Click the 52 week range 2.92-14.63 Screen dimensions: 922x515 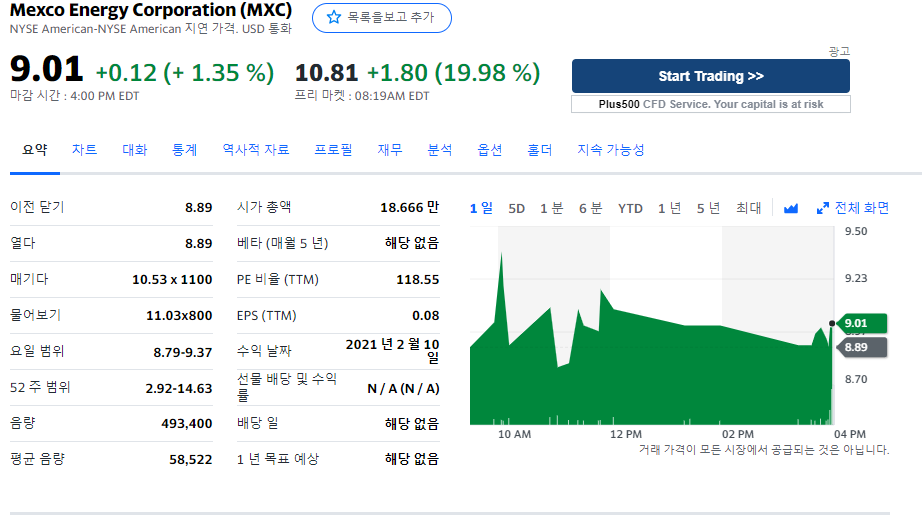pyautogui.click(x=179, y=389)
